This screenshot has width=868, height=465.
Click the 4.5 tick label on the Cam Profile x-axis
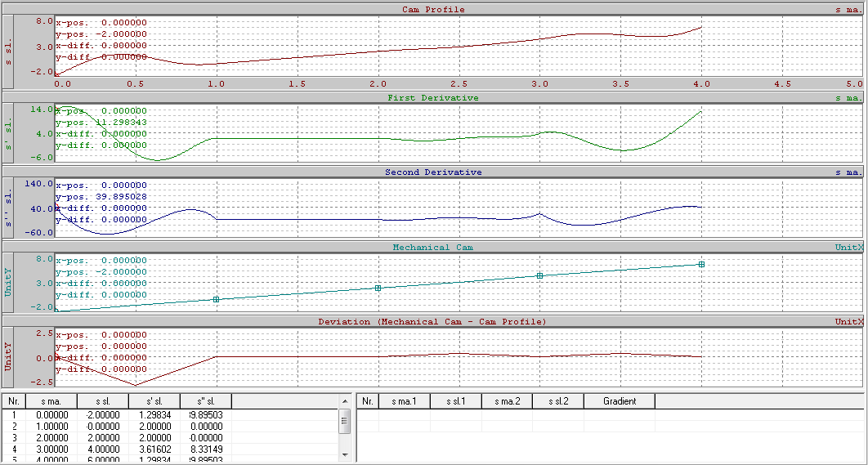point(781,83)
